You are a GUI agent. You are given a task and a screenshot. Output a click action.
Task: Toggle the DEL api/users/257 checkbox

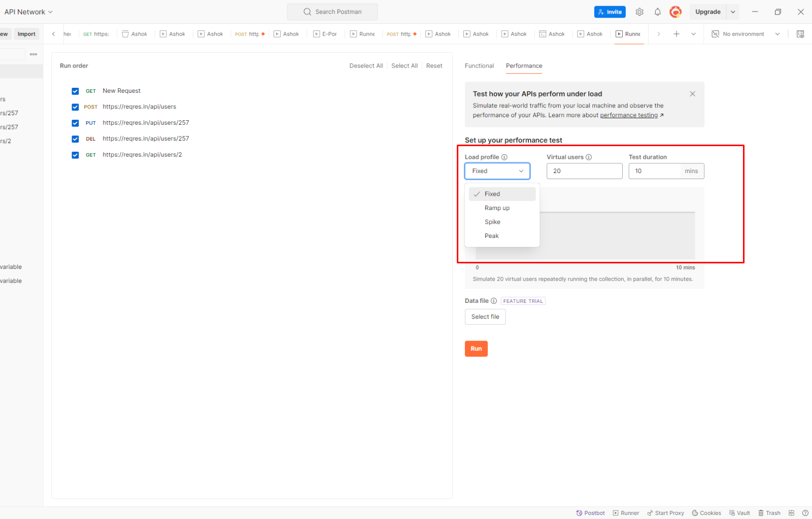(75, 139)
